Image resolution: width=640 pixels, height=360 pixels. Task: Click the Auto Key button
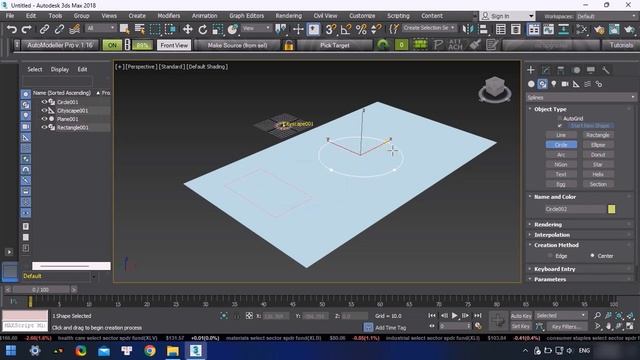[x=521, y=316]
